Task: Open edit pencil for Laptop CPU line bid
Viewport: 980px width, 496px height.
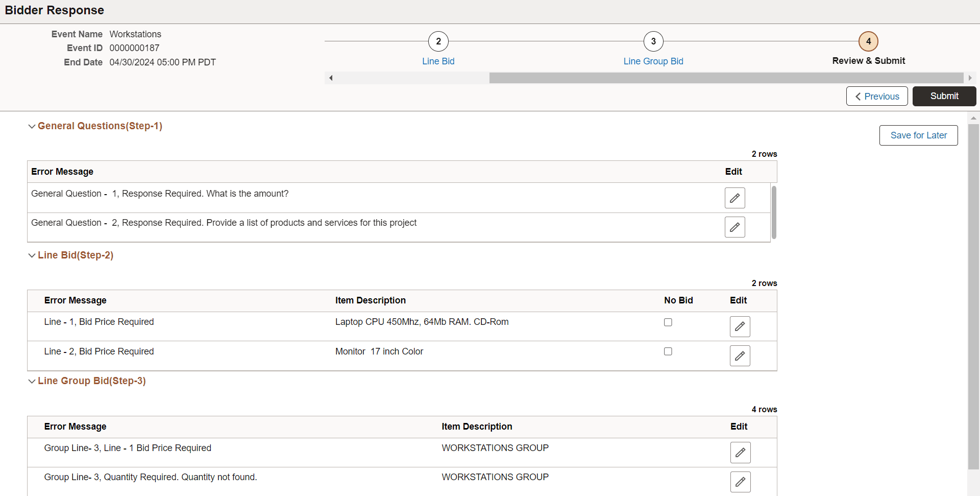Action: pyautogui.click(x=740, y=326)
